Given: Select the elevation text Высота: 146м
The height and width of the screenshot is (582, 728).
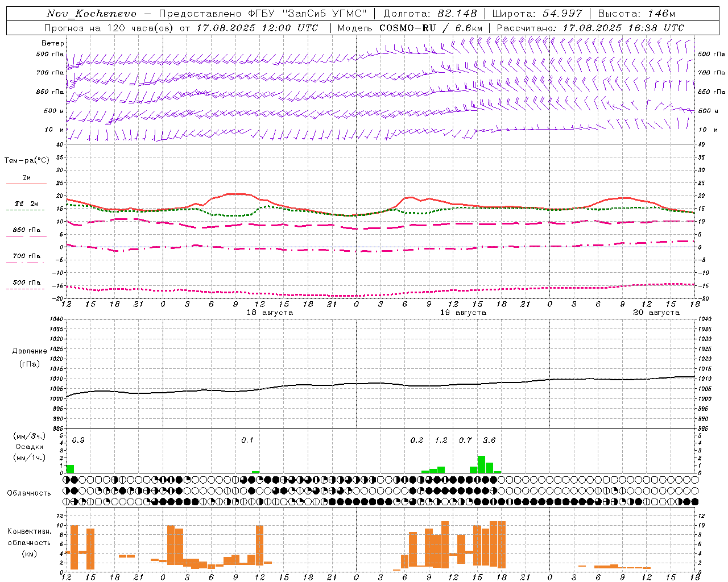Looking at the screenshot, I should pyautogui.click(x=637, y=14).
